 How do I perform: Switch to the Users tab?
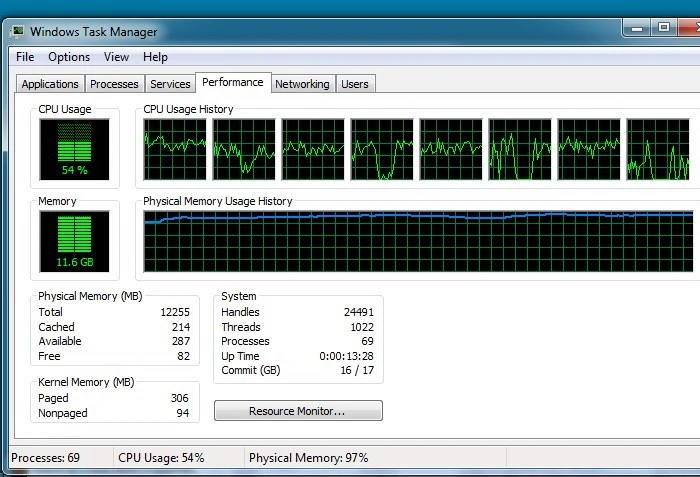355,84
